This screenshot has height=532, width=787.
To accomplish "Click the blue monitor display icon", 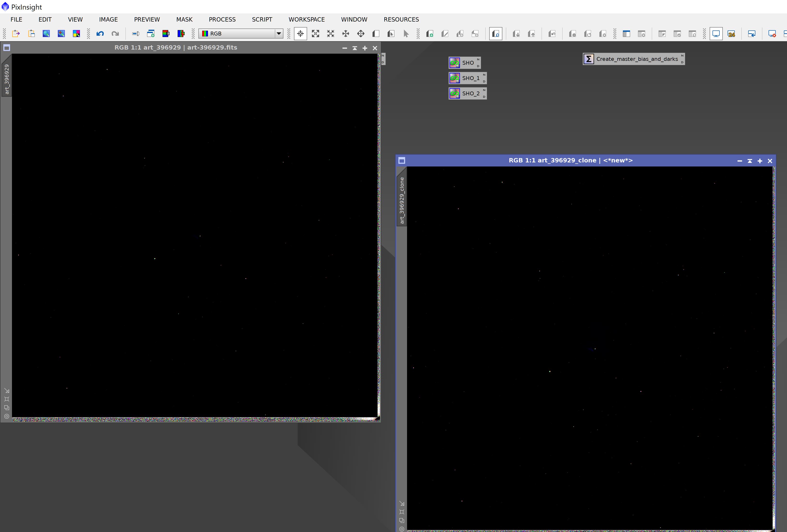I will coord(716,34).
